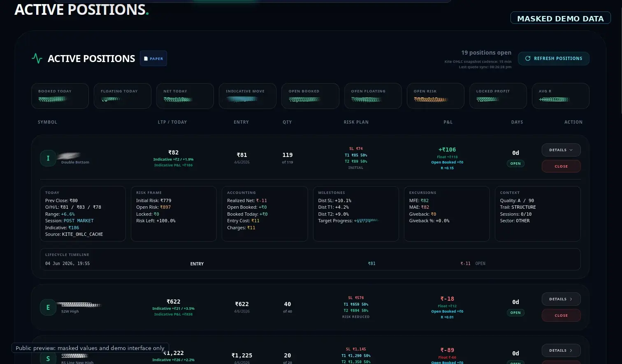Click the Realized Net: ₹-11 line
Viewport: 622px width, 364px height.
247,200
